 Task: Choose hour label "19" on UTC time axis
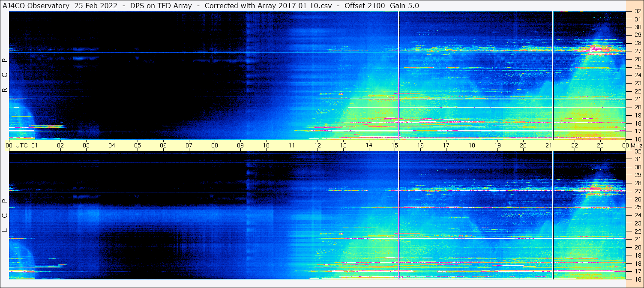(497, 145)
